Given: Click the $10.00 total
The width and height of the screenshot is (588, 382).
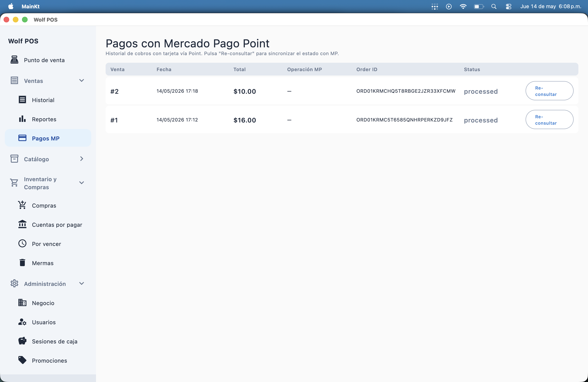Looking at the screenshot, I should 245,91.
